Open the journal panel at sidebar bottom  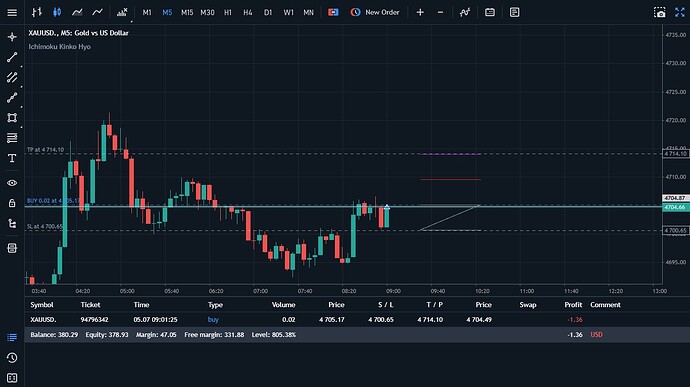pyautogui.click(x=12, y=378)
